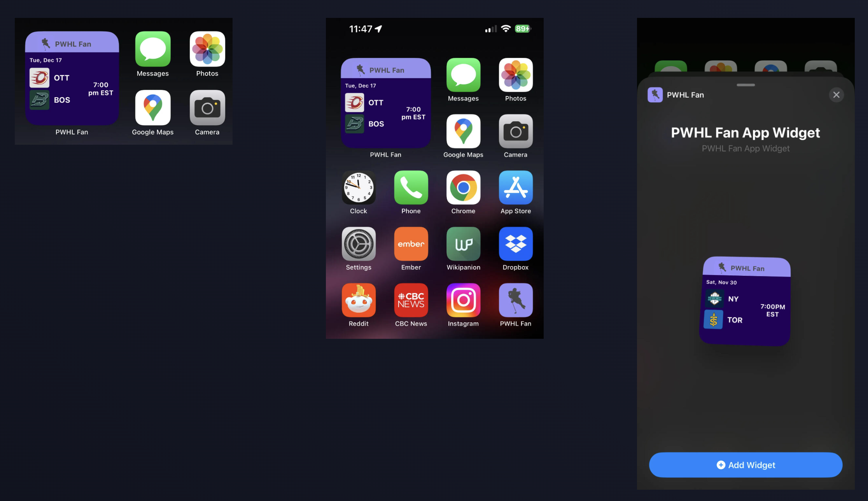868x501 pixels.
Task: Open CBC News app
Action: coord(411,300)
